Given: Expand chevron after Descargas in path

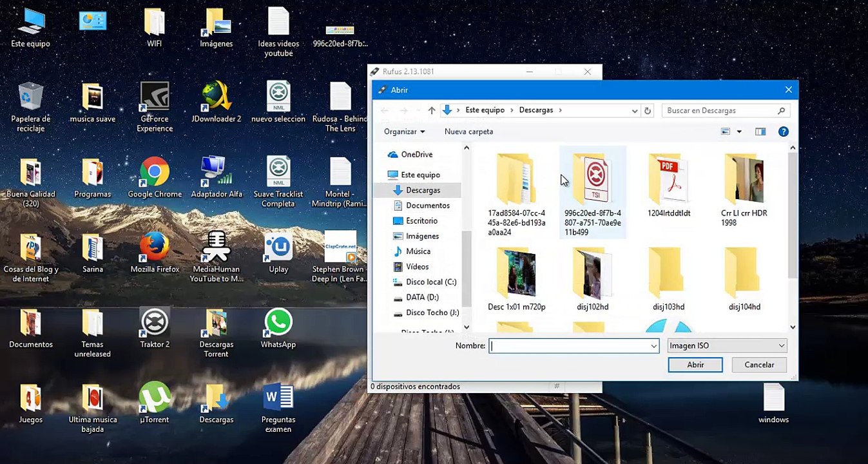Looking at the screenshot, I should click(x=561, y=110).
